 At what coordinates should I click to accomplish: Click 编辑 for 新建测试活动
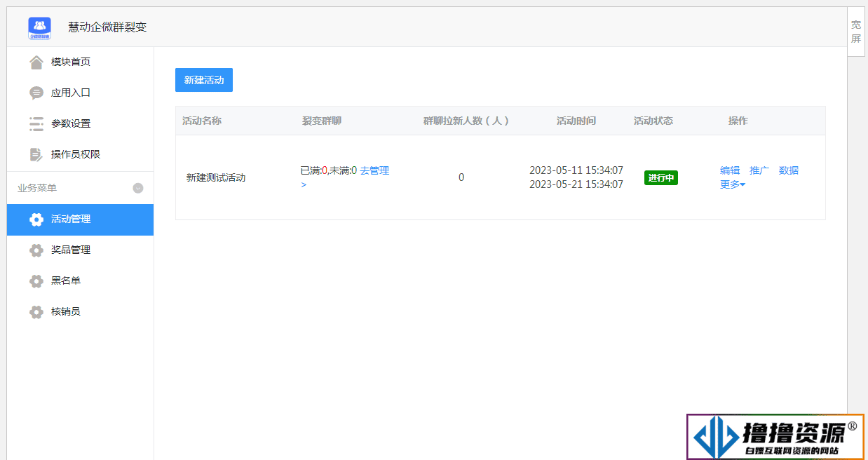pos(730,170)
